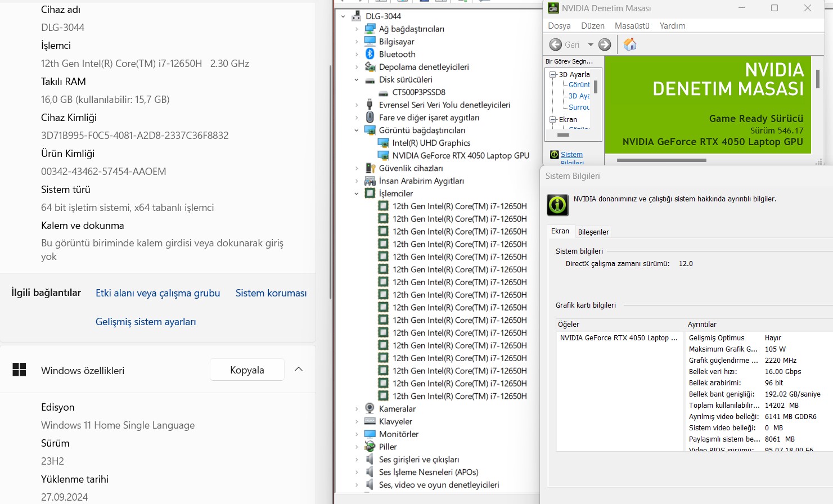Collapse the Windows özellikleri section chevron

click(299, 370)
